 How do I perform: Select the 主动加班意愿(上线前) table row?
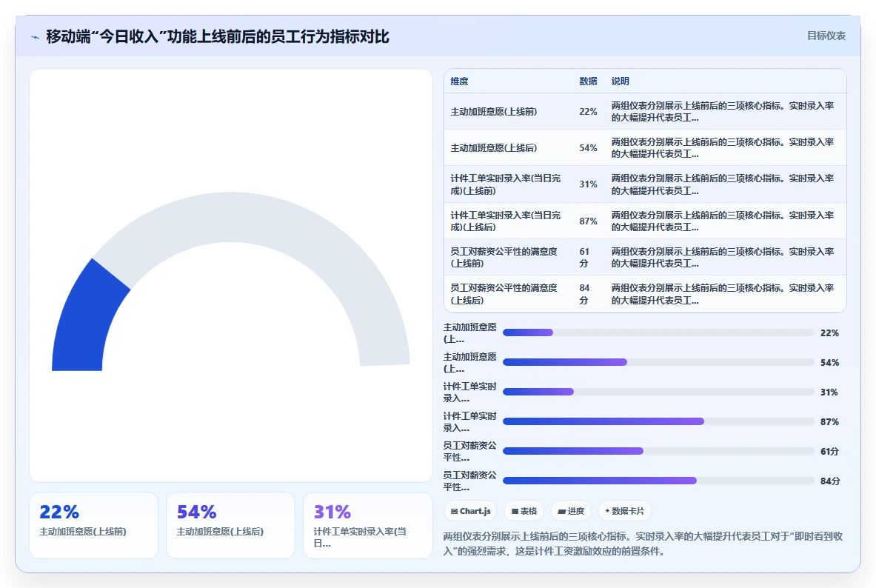(645, 112)
